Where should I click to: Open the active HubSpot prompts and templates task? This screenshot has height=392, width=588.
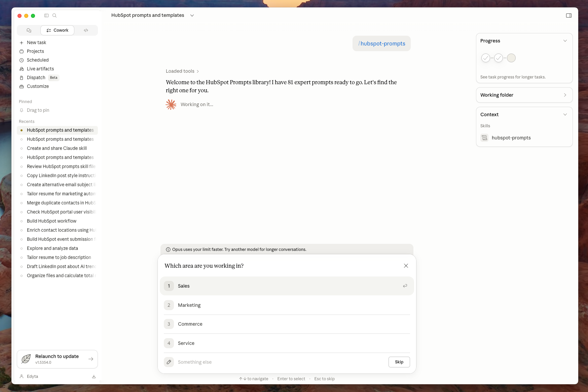(57, 130)
